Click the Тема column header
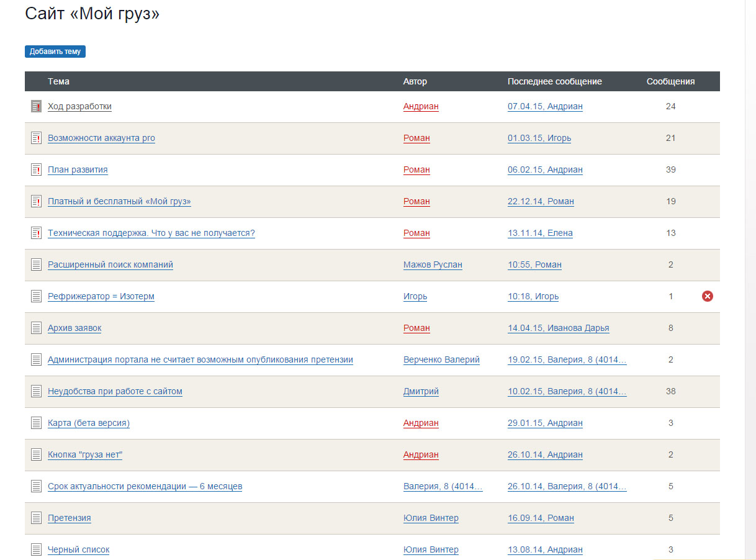Screen dimensions: 756x560 58,81
